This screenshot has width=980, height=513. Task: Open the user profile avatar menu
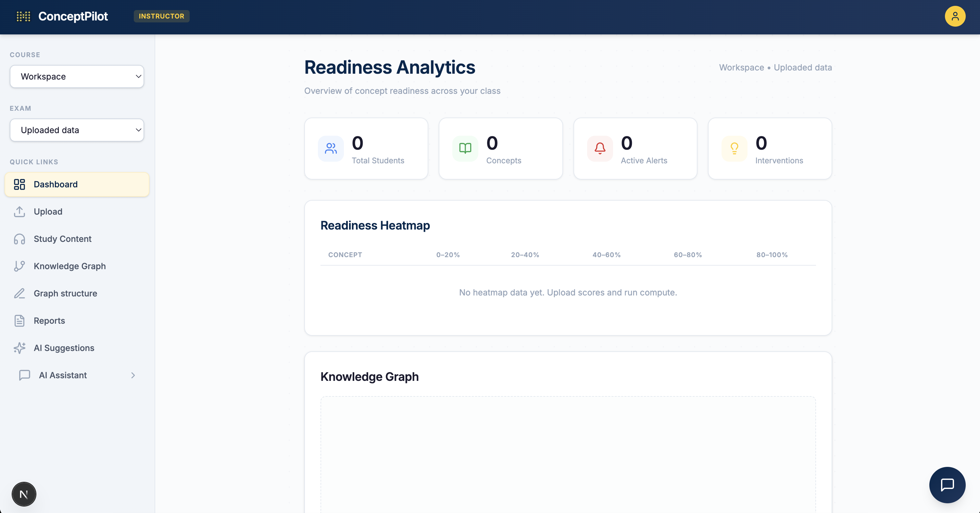click(x=955, y=16)
